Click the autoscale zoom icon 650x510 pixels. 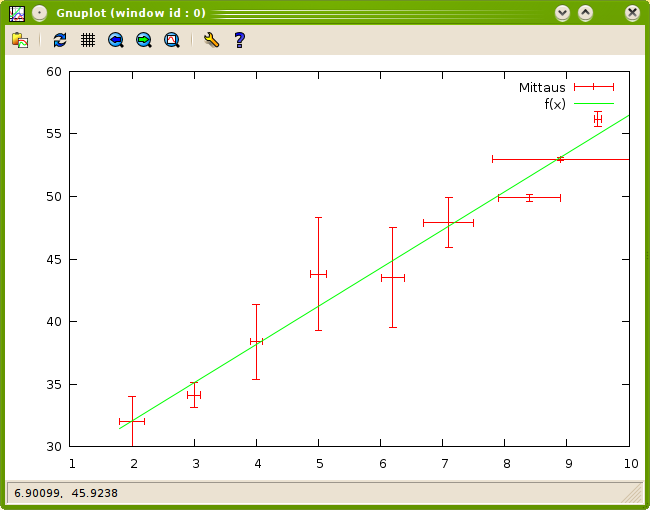point(172,40)
